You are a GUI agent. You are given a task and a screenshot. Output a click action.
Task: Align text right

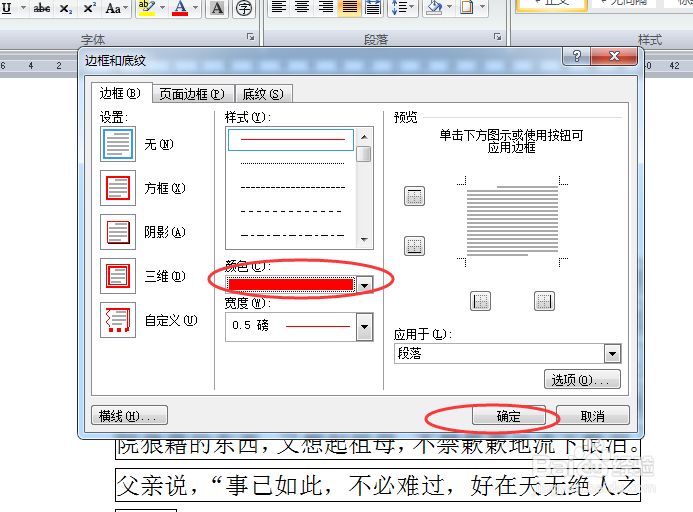326,8
